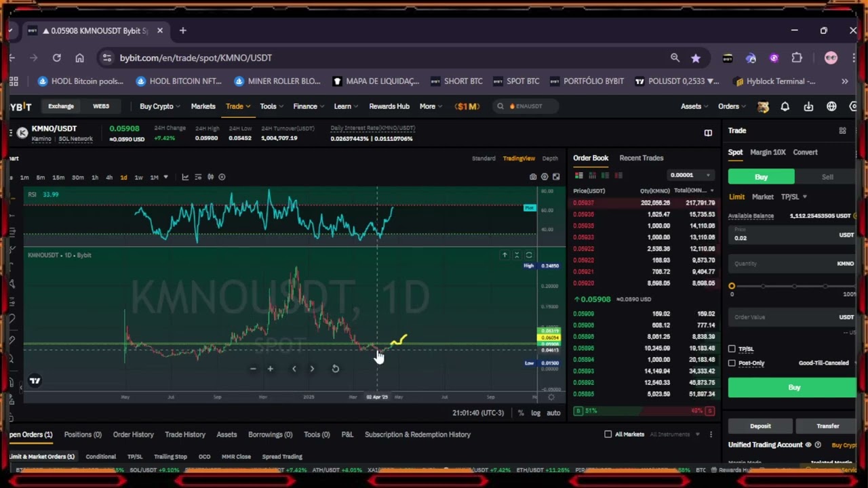The height and width of the screenshot is (488, 868).
Task: Click the Transfer button
Action: 827,426
